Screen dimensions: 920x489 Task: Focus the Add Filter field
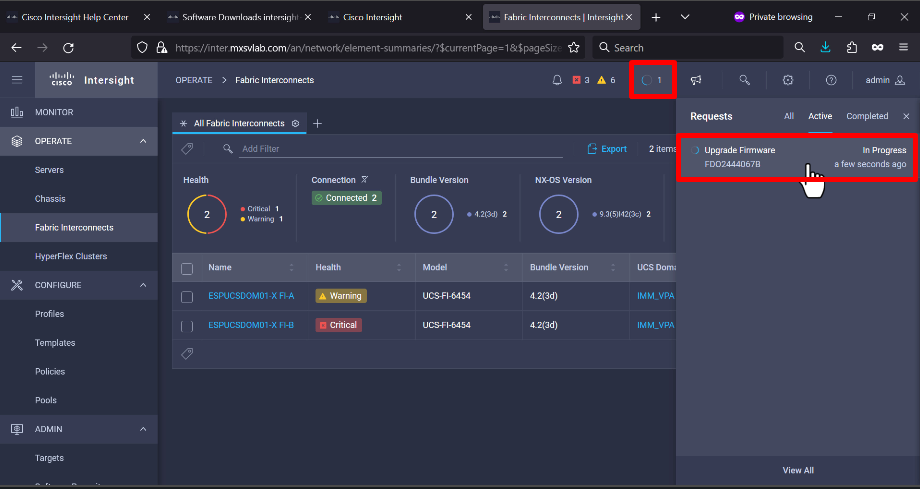pyautogui.click(x=401, y=149)
